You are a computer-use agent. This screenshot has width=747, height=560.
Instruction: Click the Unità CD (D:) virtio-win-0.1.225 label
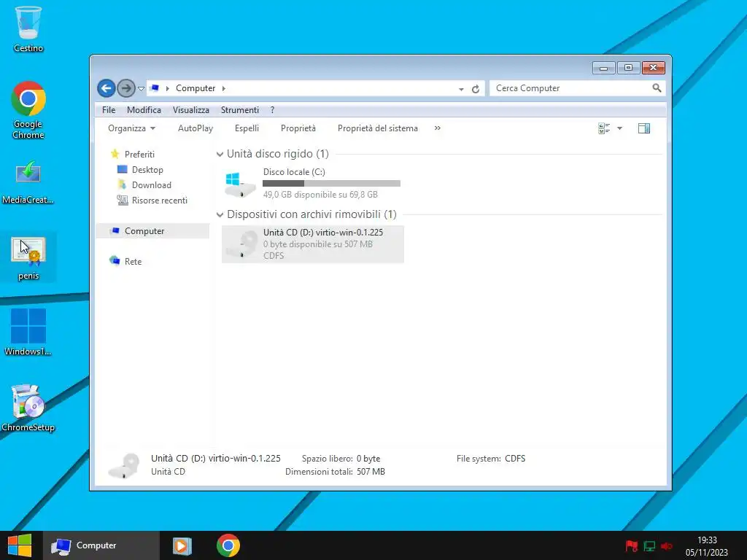click(x=323, y=233)
